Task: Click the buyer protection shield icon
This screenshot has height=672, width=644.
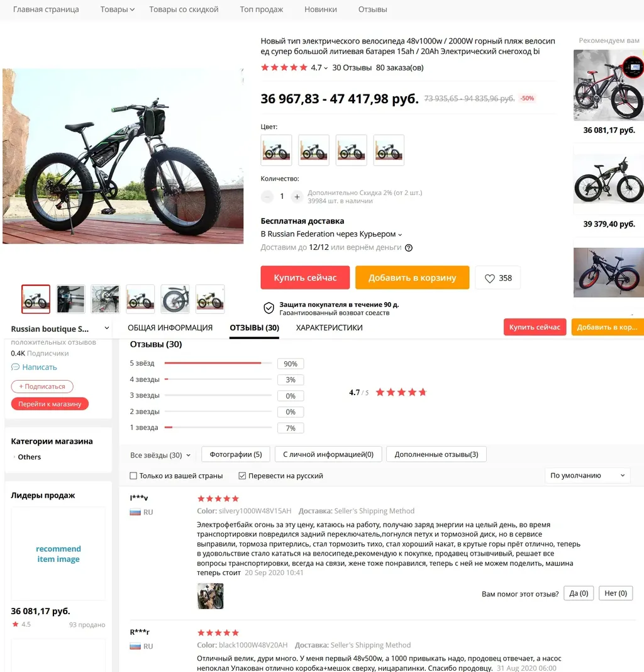Action: 269,308
